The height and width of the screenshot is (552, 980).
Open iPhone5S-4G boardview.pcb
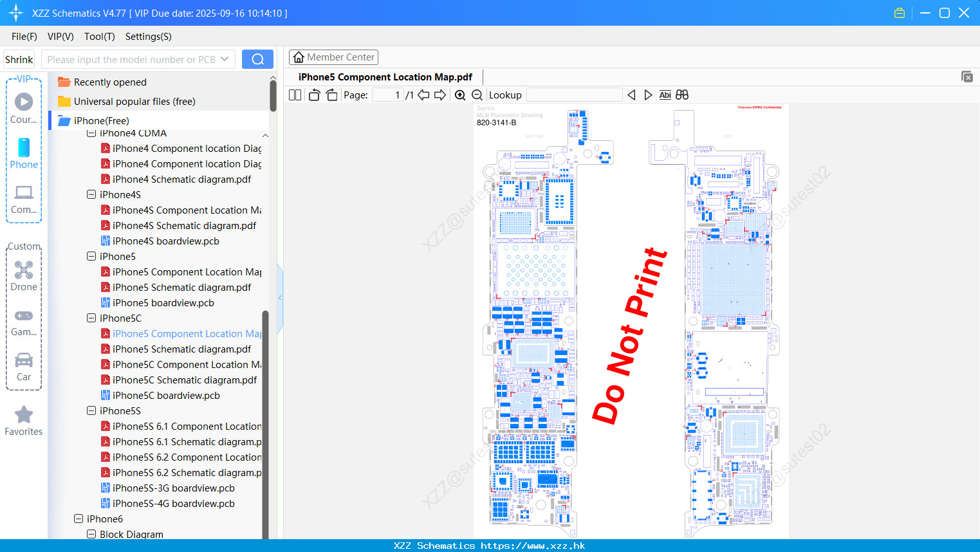point(168,504)
